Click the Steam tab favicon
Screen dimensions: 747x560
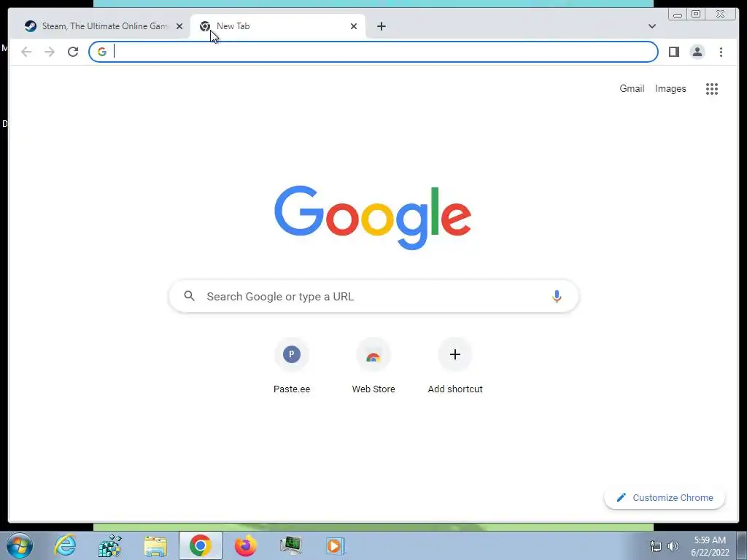pyautogui.click(x=31, y=26)
